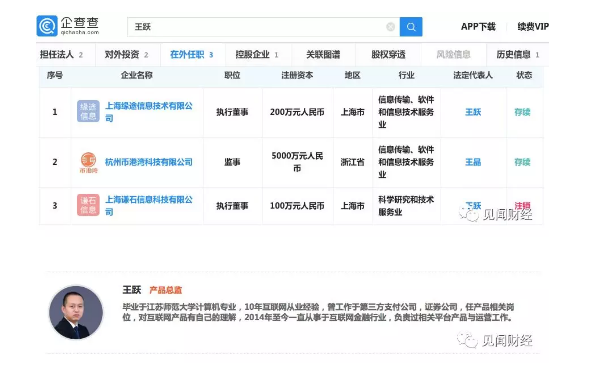599x365 pixels.
Task: Click the blue search magnifier button
Action: point(411,27)
